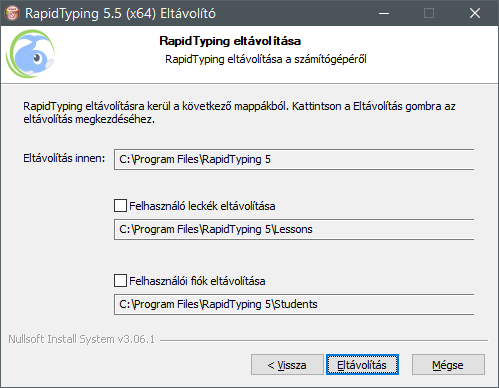Click the RapidTyping dolphin logo
Screen dimensions: 499x388
[x=31, y=54]
